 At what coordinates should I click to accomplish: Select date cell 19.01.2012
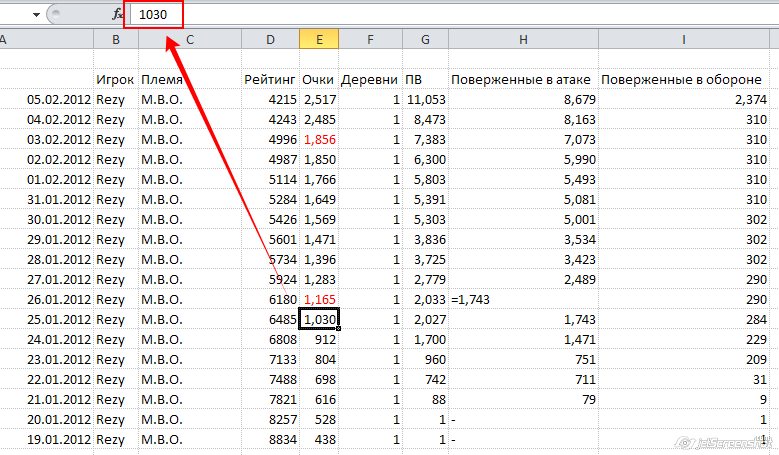pos(47,440)
